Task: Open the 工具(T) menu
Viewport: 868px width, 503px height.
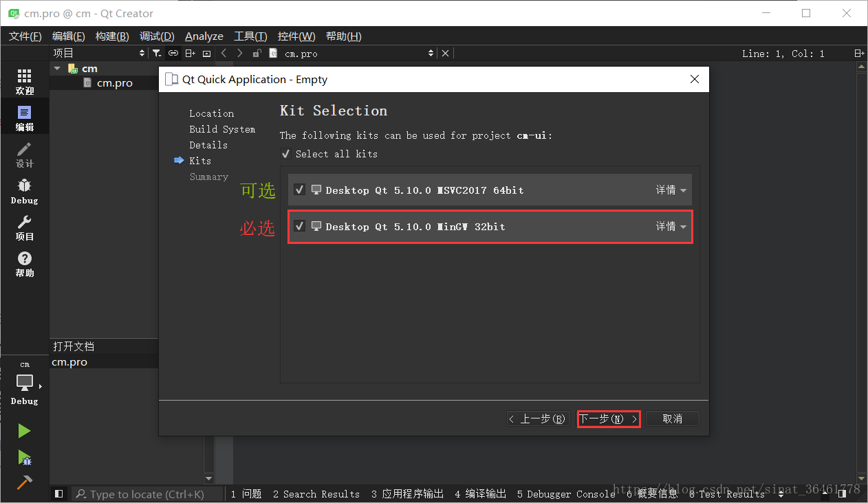Action: click(x=250, y=36)
